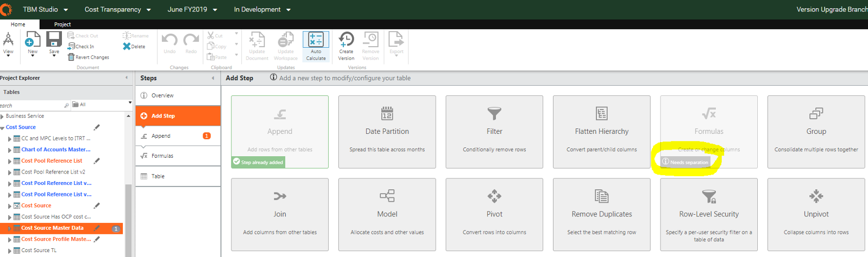Click Revert Changes button
868x257 pixels.
coord(89,57)
